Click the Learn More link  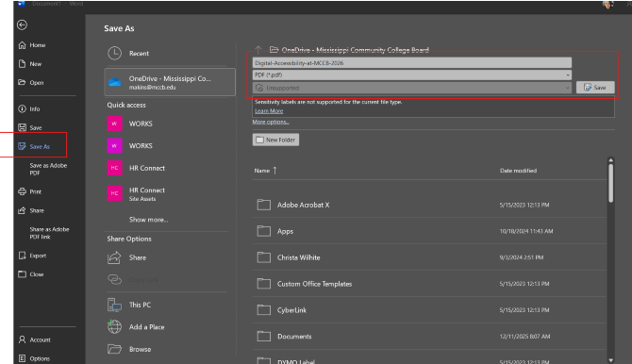click(x=269, y=111)
